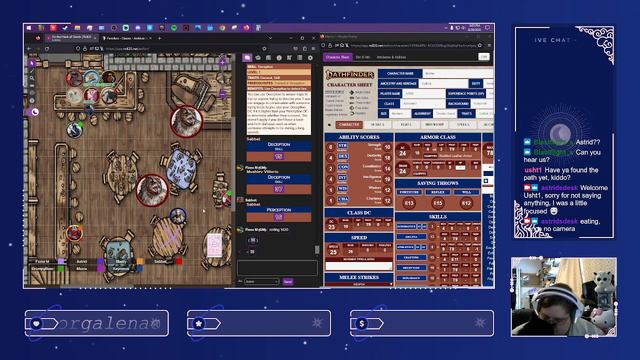Image resolution: width=640 pixels, height=360 pixels.
Task: Open the Roll20 Chat sidebar tab
Action: pyautogui.click(x=247, y=58)
